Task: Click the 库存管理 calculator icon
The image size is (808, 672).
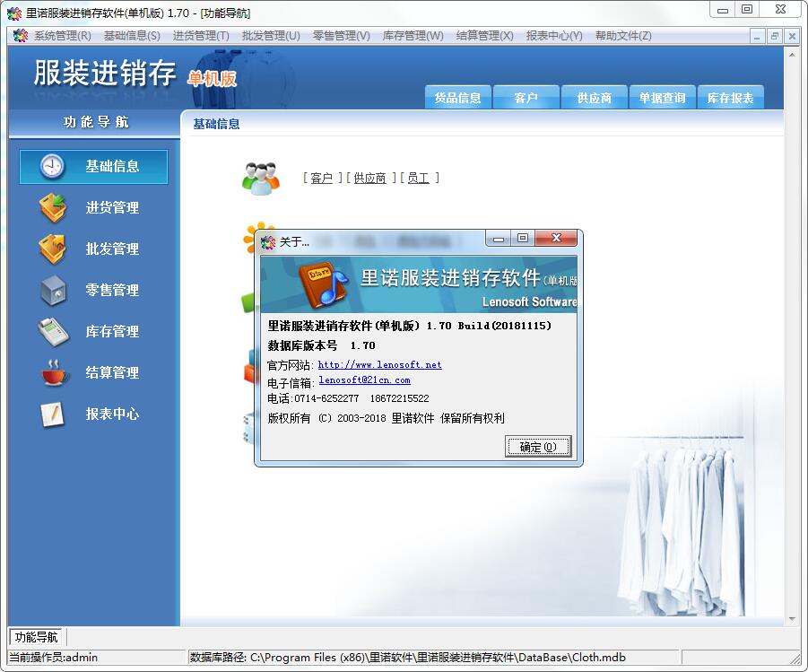Action: click(53, 332)
